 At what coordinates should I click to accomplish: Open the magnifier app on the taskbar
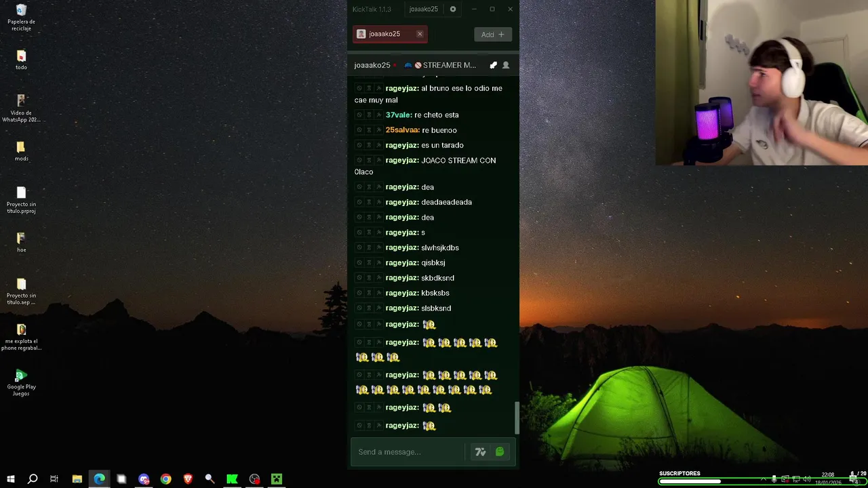[x=210, y=479]
